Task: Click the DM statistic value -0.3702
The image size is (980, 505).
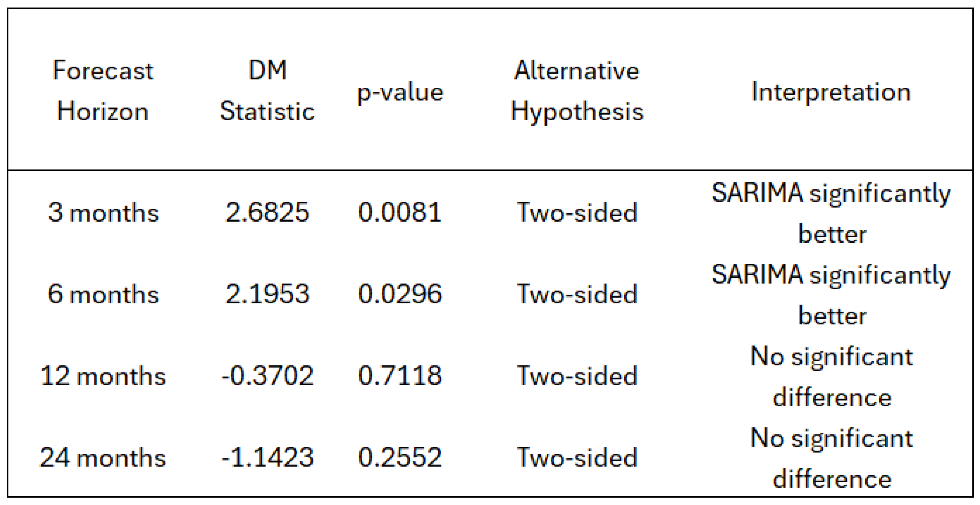Action: point(267,376)
